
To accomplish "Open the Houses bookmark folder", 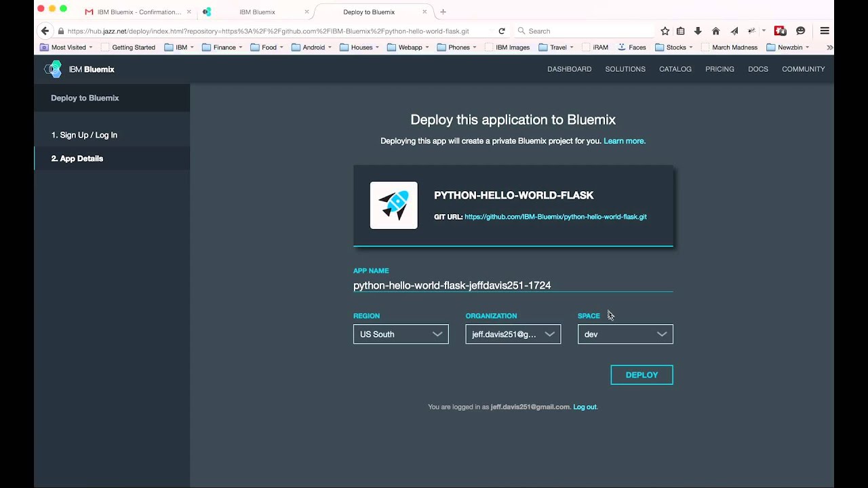I will click(359, 47).
